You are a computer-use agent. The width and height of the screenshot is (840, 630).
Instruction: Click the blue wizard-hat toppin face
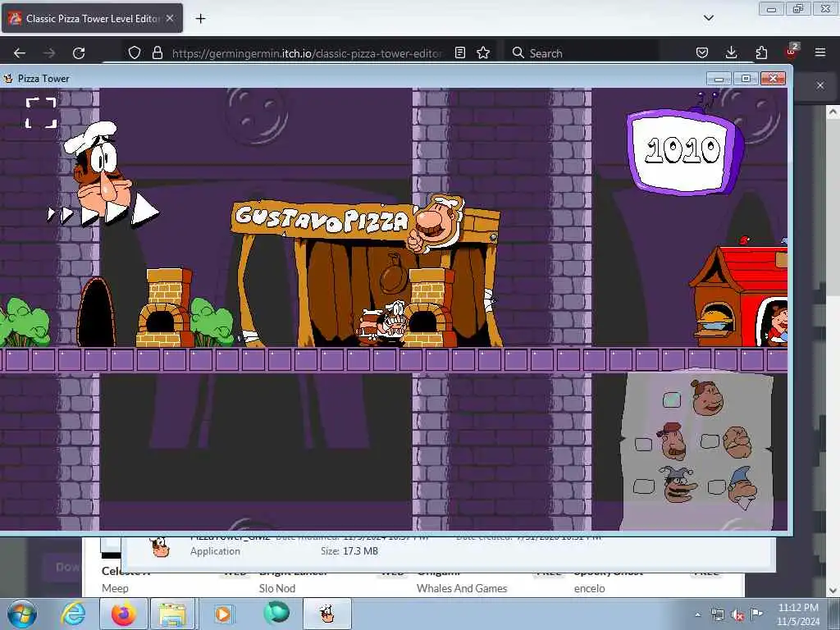743,487
